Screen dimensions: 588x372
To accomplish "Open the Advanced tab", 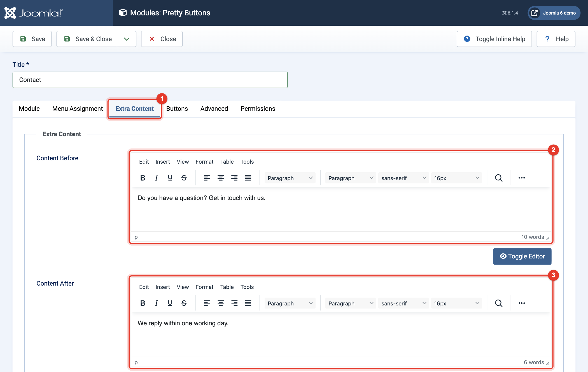I will 214,109.
